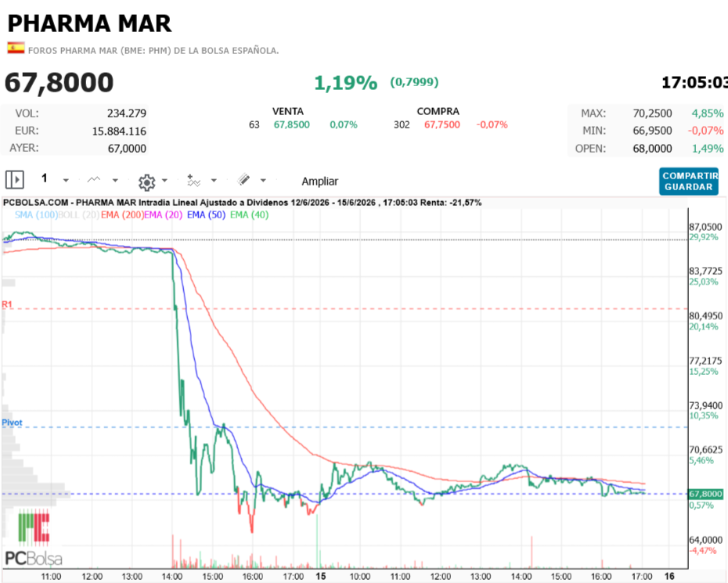Click the AYER value 67,0000
The height and width of the screenshot is (583, 728).
click(127, 149)
